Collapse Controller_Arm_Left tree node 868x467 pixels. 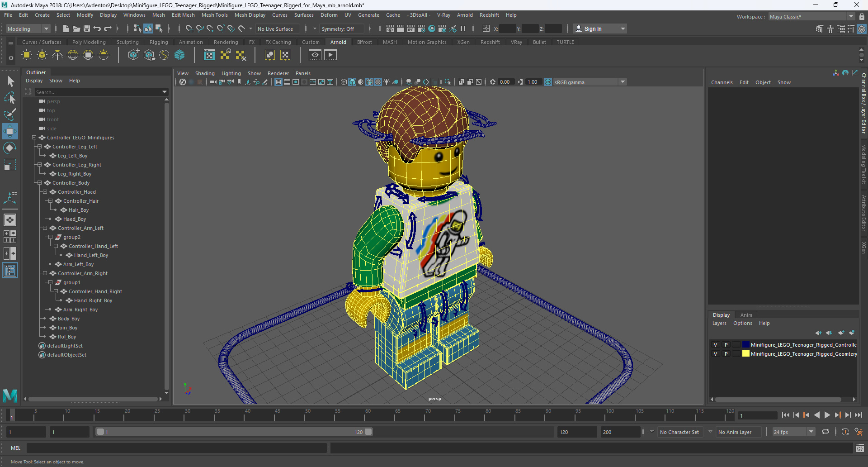tap(45, 228)
